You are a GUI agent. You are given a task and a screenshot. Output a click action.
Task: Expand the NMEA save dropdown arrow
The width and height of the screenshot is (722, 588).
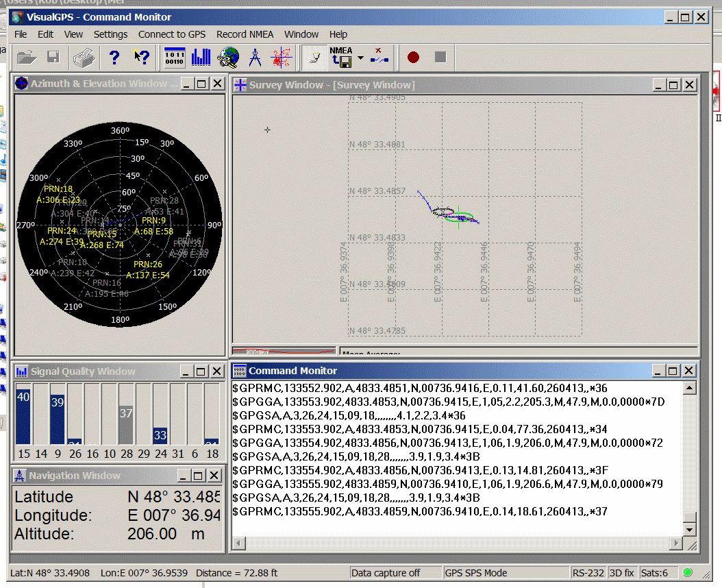(360, 58)
